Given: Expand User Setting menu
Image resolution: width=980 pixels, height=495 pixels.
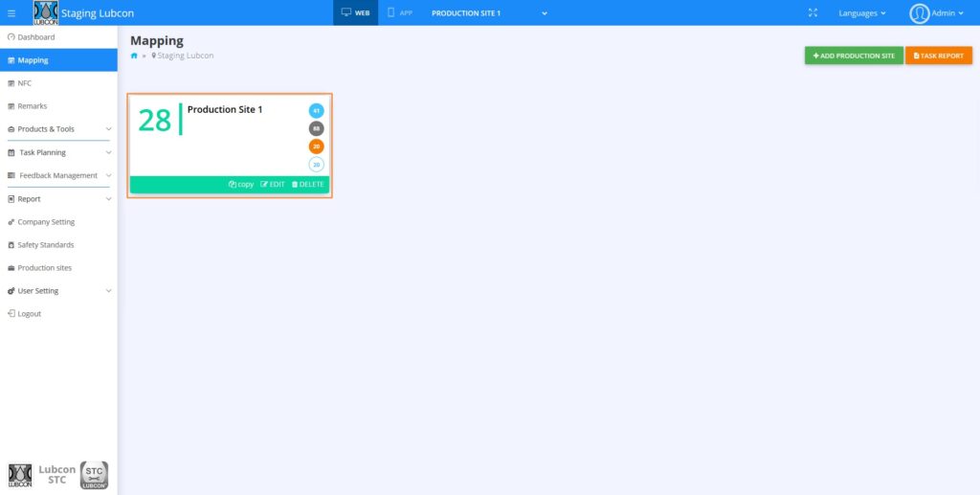Looking at the screenshot, I should click(x=58, y=291).
